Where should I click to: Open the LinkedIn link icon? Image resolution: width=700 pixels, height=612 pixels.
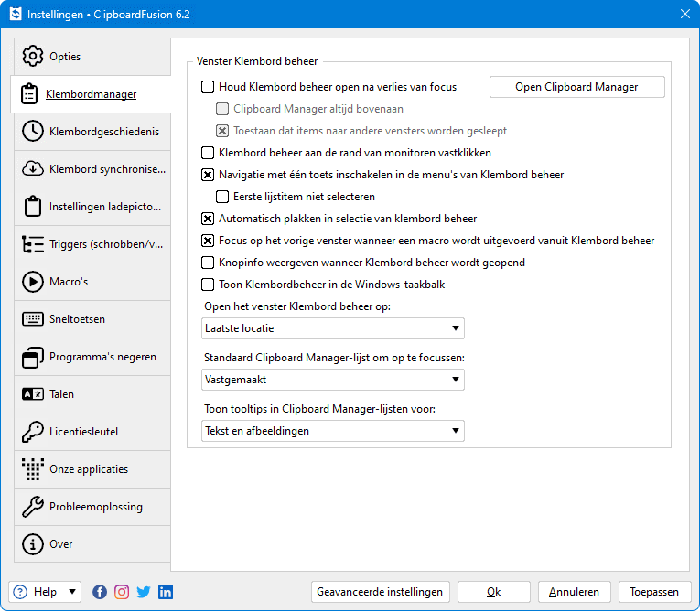coord(166,592)
